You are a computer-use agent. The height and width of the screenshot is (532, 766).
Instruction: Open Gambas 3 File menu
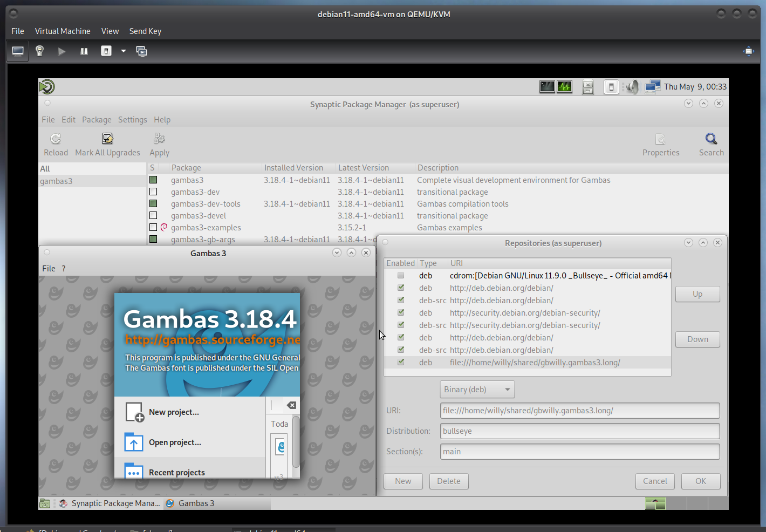click(x=49, y=269)
